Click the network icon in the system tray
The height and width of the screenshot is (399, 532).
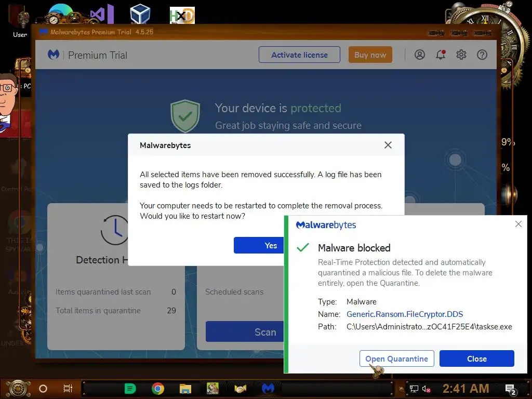tap(414, 389)
